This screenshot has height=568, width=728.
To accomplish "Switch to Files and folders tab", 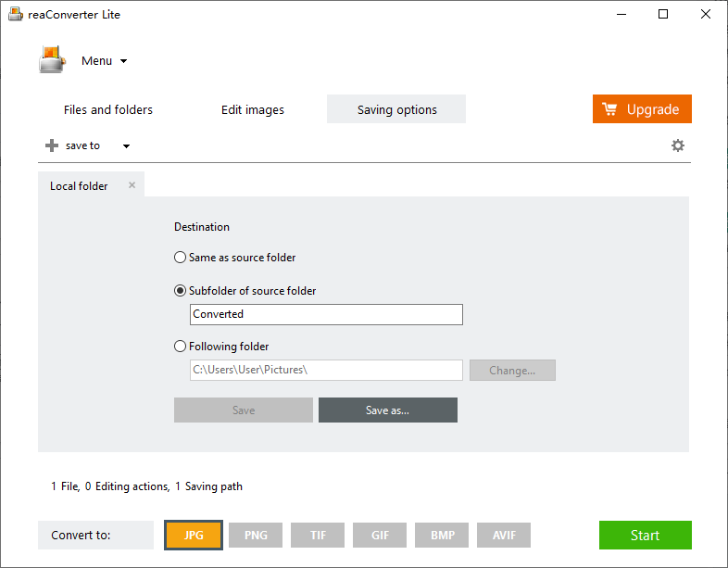I will [x=108, y=109].
